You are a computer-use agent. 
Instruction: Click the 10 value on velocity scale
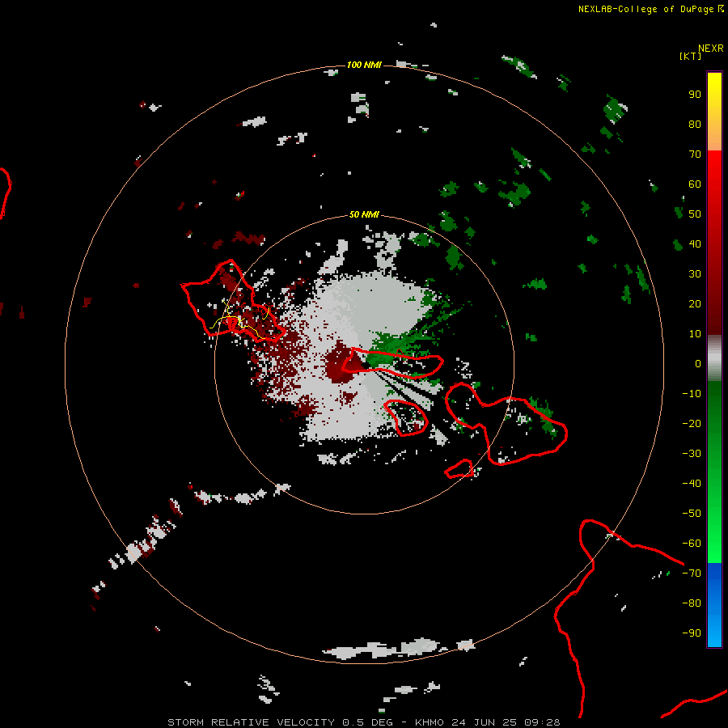pos(695,334)
